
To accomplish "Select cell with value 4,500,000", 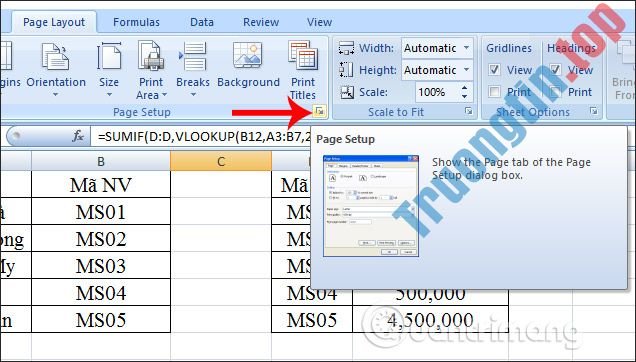I will click(430, 319).
